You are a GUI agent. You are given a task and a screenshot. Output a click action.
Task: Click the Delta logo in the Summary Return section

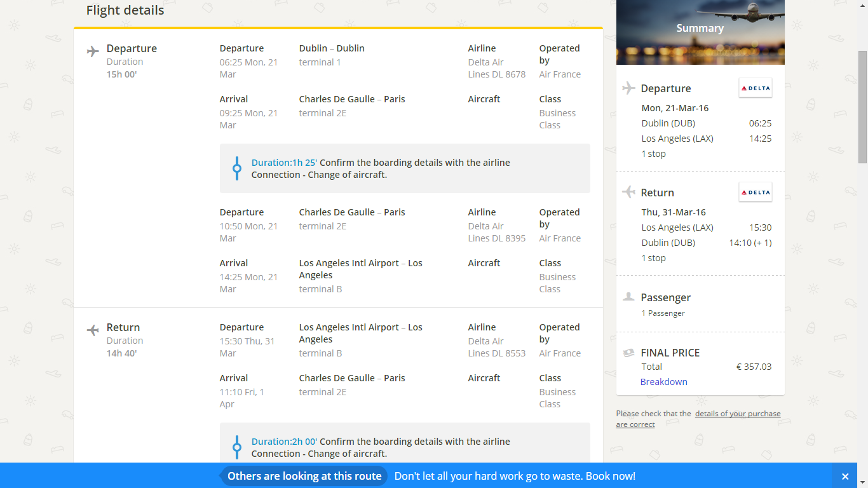[756, 192]
